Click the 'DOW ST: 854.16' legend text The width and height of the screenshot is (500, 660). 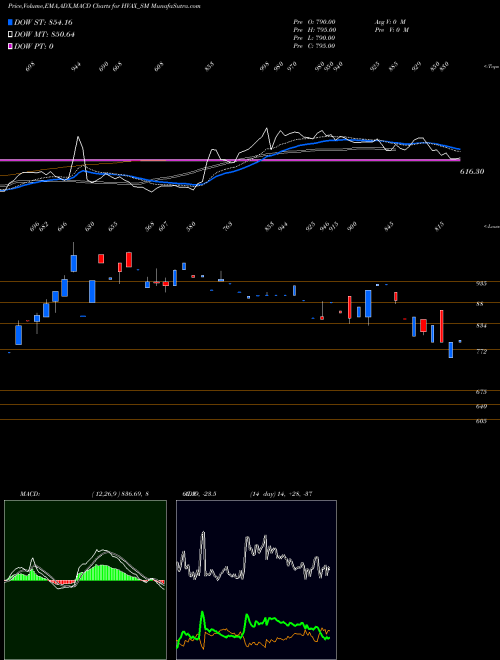pyautogui.click(x=43, y=22)
